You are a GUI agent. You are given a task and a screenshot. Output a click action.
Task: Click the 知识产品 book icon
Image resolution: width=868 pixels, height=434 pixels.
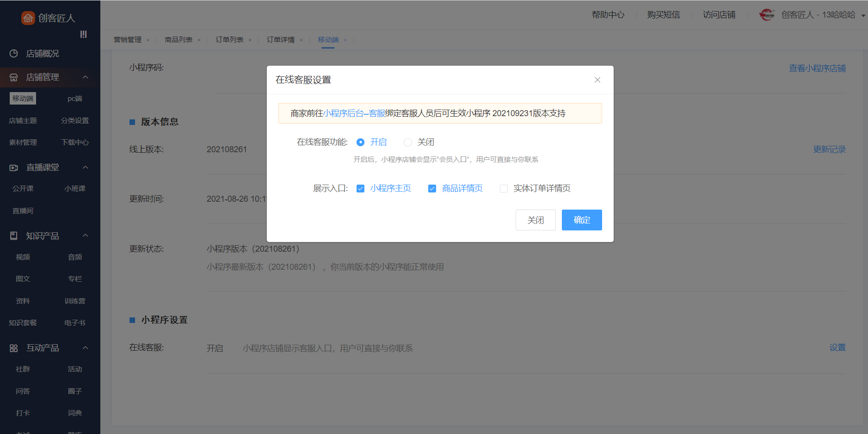[14, 236]
